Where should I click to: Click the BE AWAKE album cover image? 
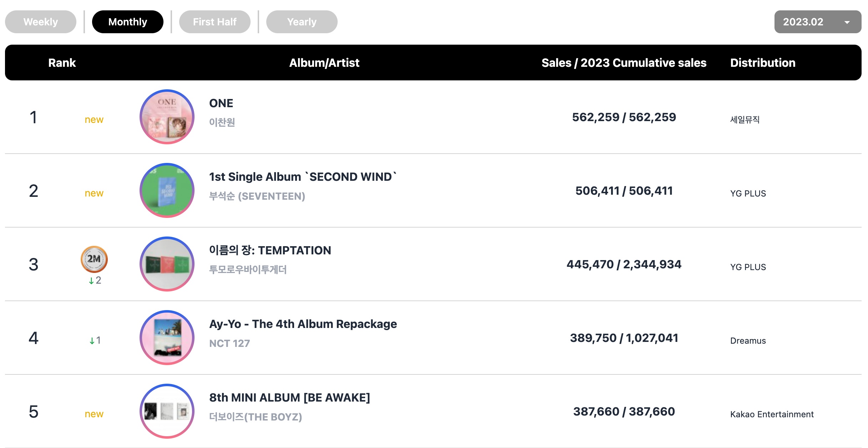pyautogui.click(x=167, y=411)
